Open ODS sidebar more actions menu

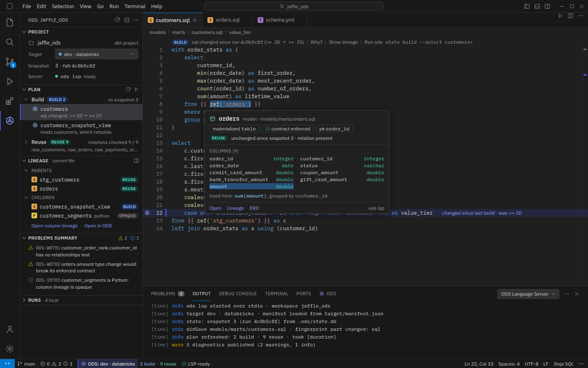136,20
